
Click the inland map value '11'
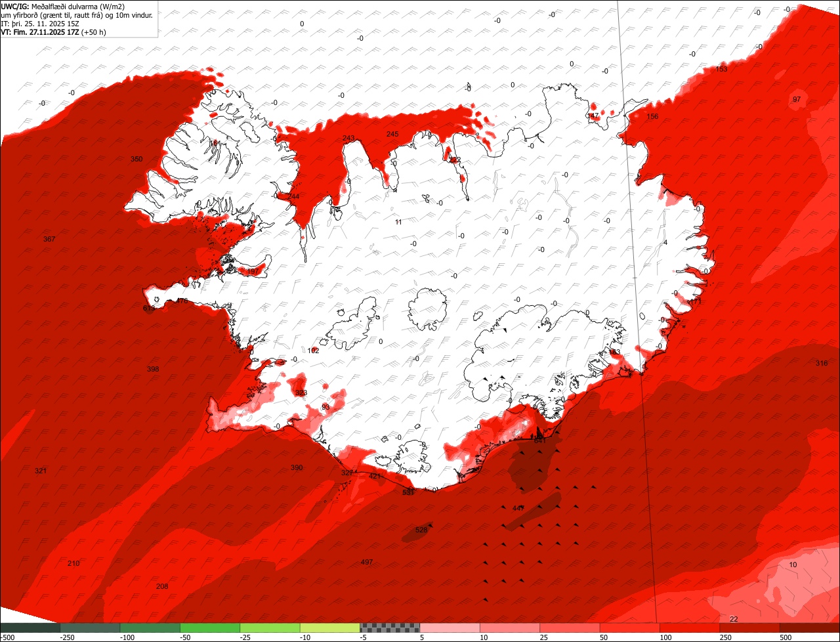click(x=398, y=222)
